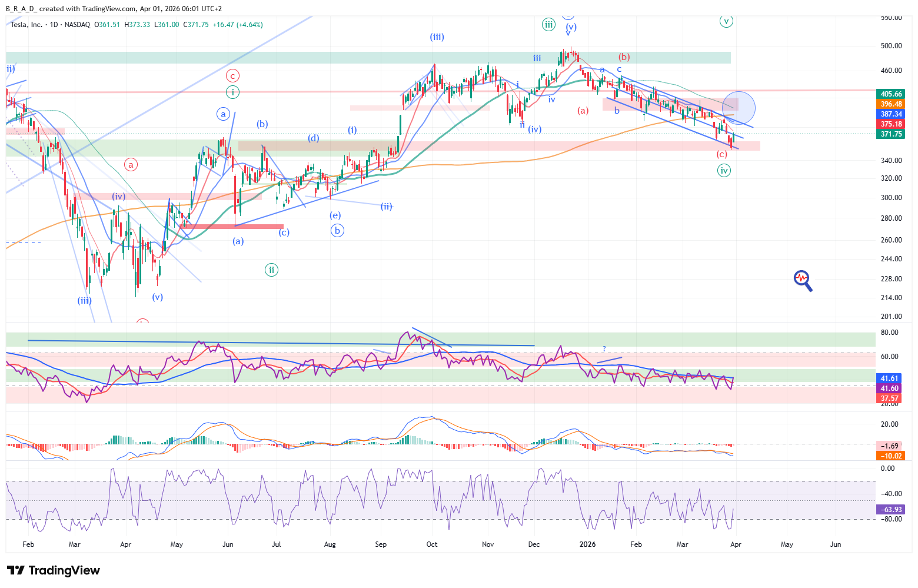Select the green circled i wave label

[233, 92]
